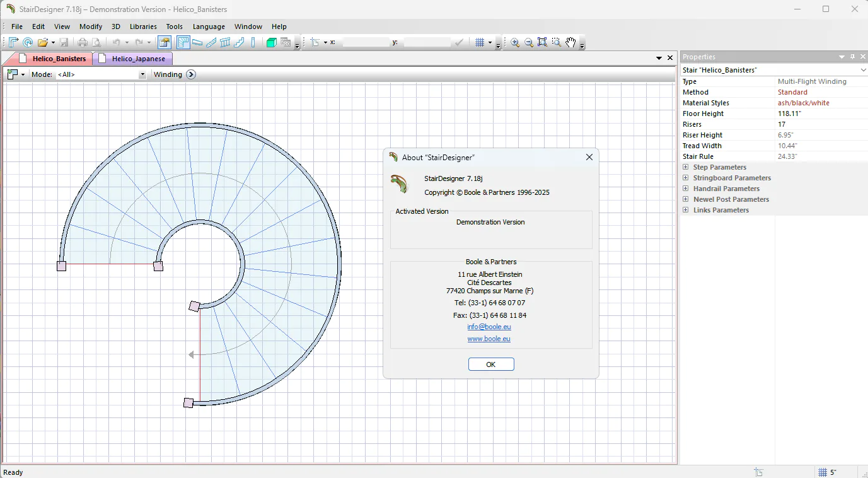
Task: Click the www.boole.eu website link
Action: point(489,339)
